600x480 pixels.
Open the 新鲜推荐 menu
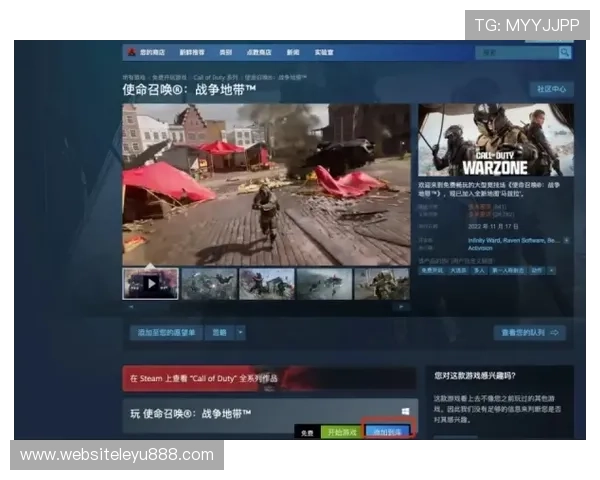point(190,52)
